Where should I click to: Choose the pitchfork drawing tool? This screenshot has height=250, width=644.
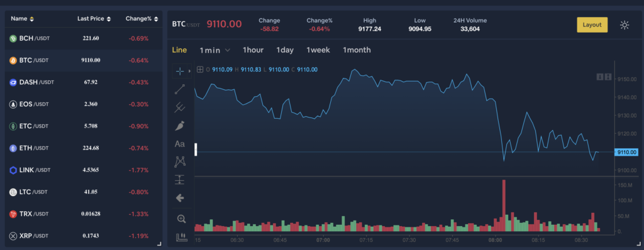(x=180, y=107)
